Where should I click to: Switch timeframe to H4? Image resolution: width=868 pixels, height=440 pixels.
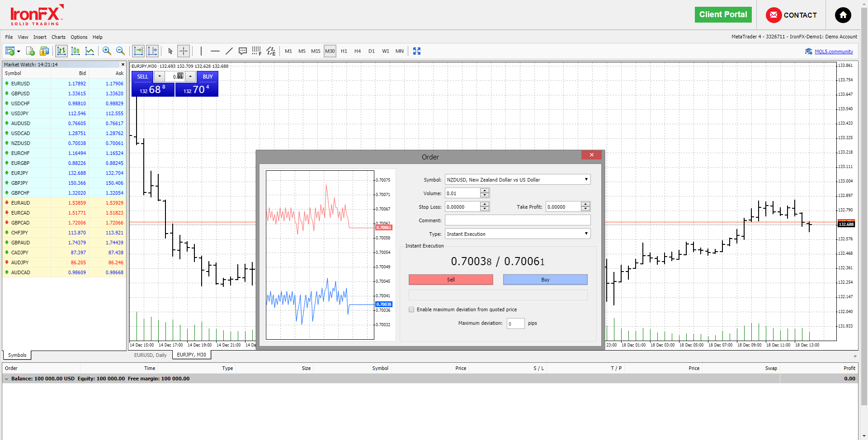pyautogui.click(x=358, y=51)
